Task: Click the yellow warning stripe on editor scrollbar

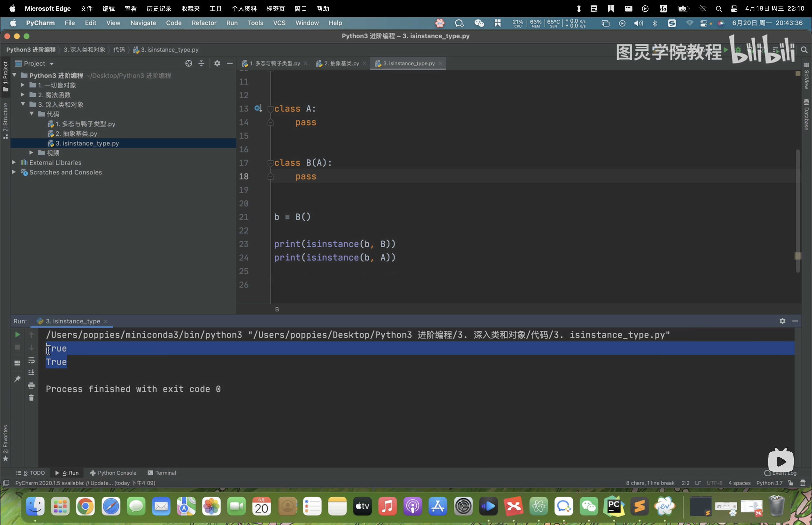Action: [798, 256]
